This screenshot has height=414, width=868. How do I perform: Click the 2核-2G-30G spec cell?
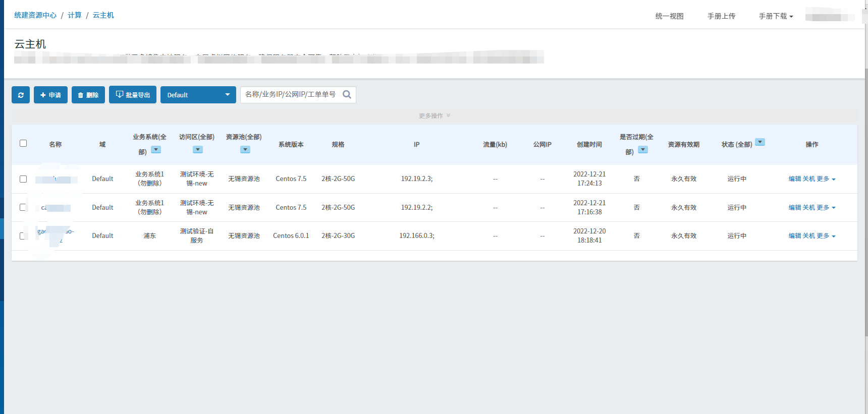338,236
